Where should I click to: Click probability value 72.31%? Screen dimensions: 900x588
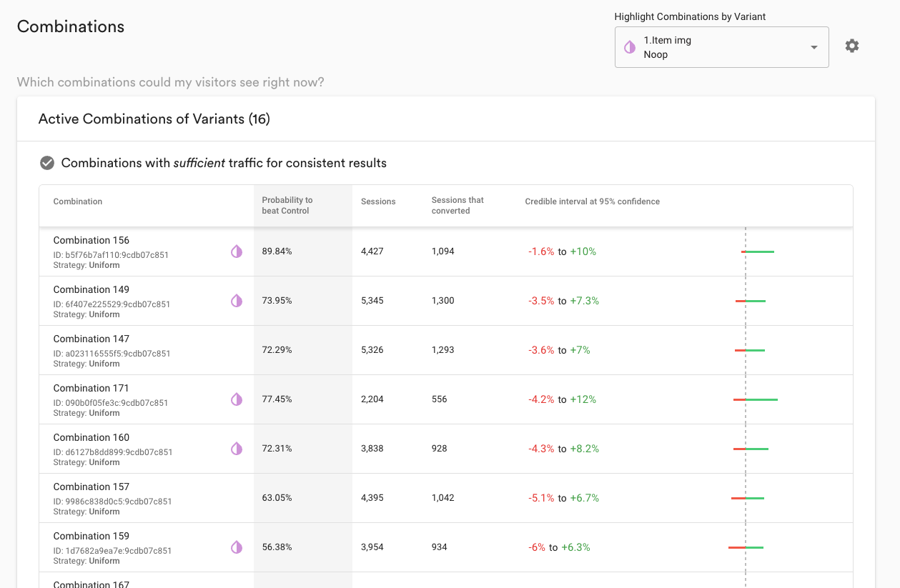point(277,449)
